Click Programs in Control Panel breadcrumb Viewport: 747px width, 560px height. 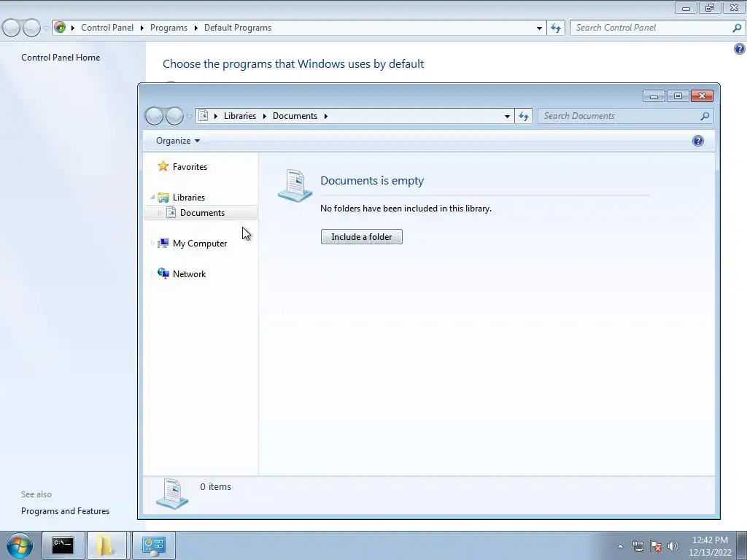coord(169,28)
